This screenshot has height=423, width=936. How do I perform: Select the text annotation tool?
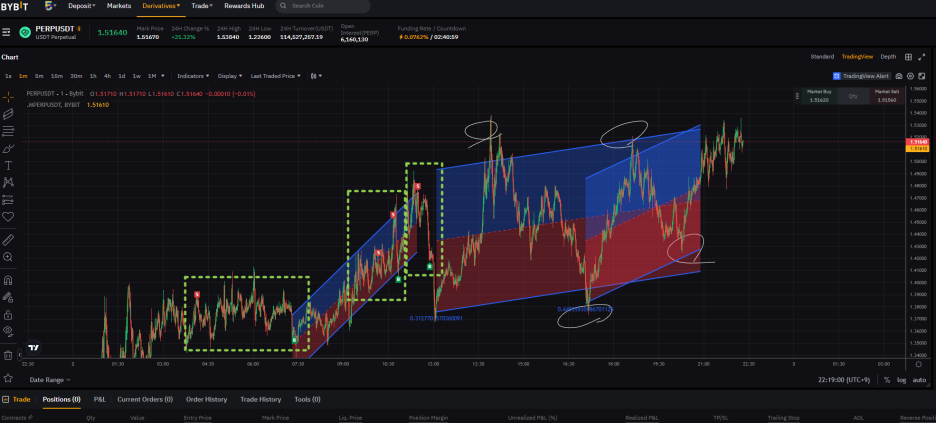pos(8,165)
